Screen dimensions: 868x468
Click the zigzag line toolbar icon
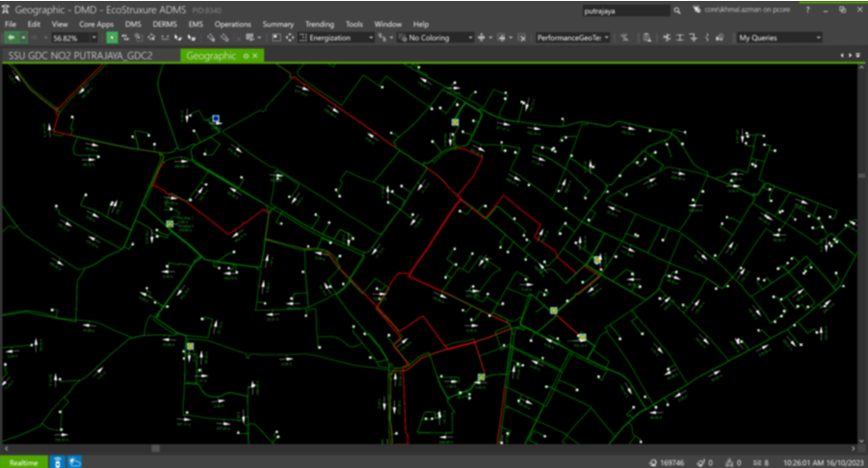point(707,38)
